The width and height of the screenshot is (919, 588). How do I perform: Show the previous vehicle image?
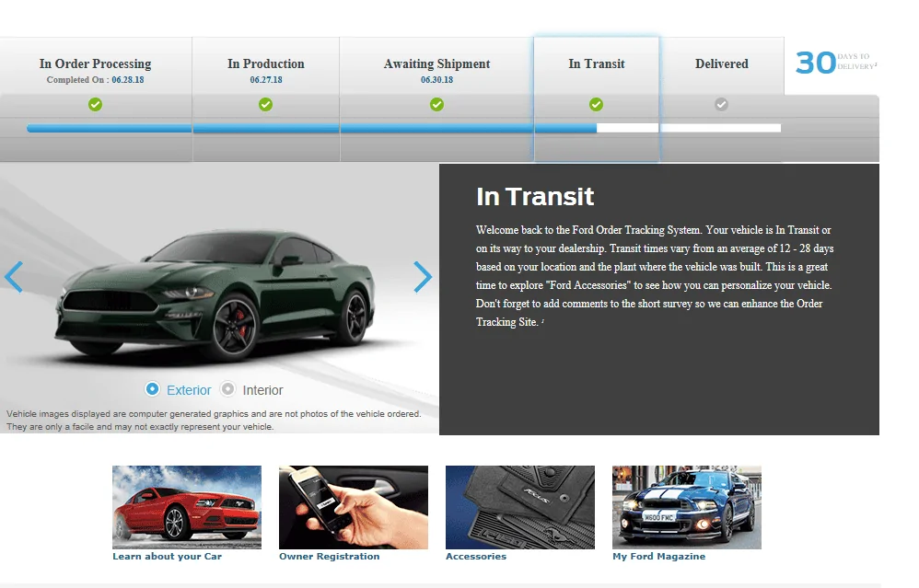14,276
